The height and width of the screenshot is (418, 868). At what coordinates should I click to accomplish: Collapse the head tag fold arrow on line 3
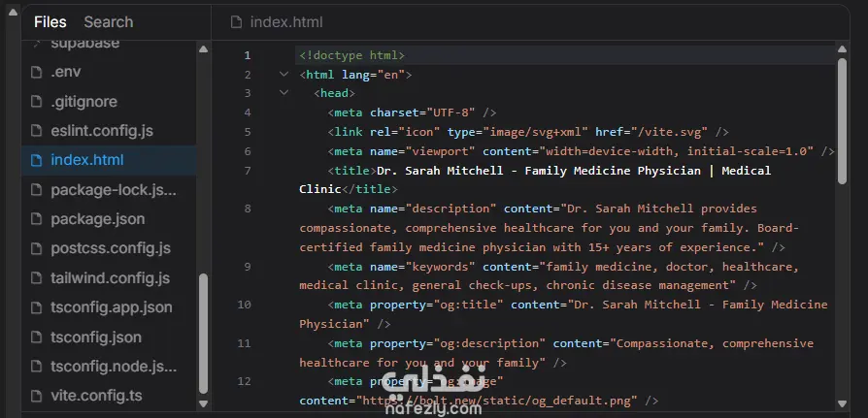(x=284, y=92)
